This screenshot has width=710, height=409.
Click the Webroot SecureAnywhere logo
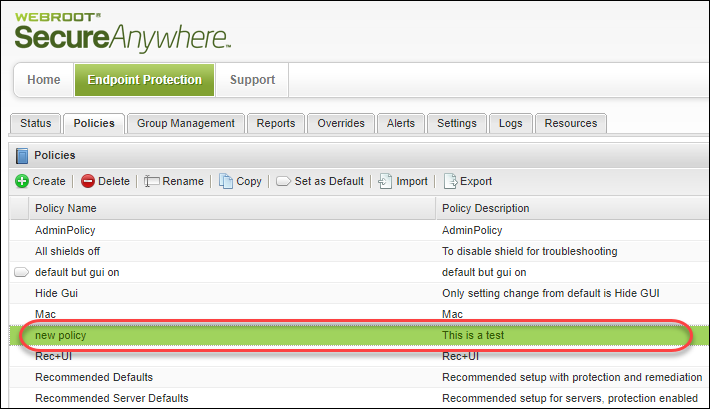[123, 33]
